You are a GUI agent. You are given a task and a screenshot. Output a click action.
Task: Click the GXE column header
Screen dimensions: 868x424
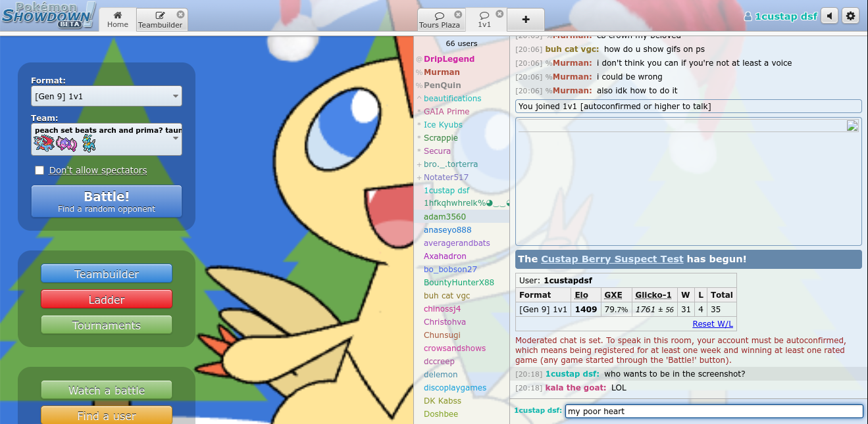[613, 295]
